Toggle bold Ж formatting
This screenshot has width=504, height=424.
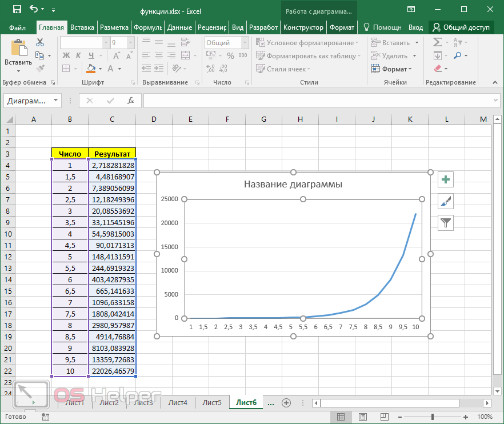pyautogui.click(x=66, y=55)
